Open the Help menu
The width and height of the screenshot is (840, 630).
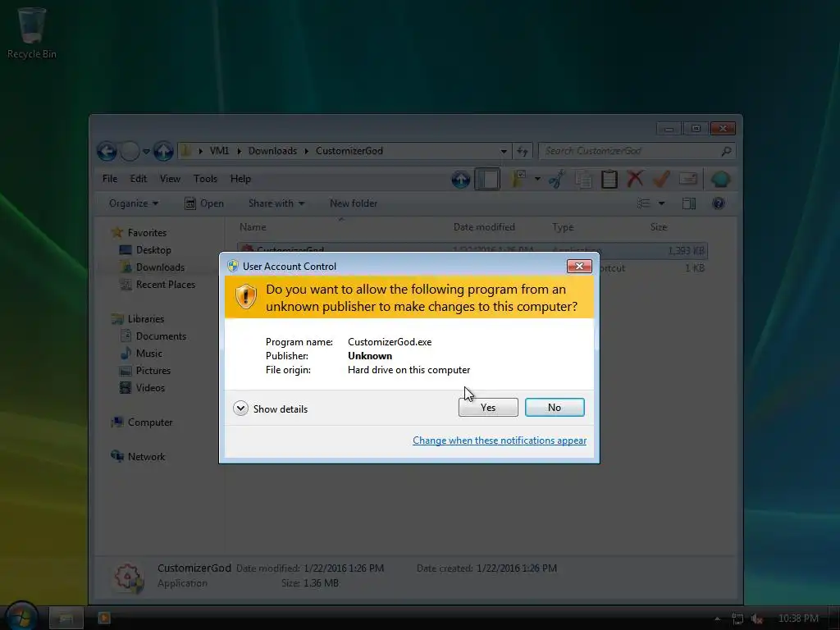(240, 179)
